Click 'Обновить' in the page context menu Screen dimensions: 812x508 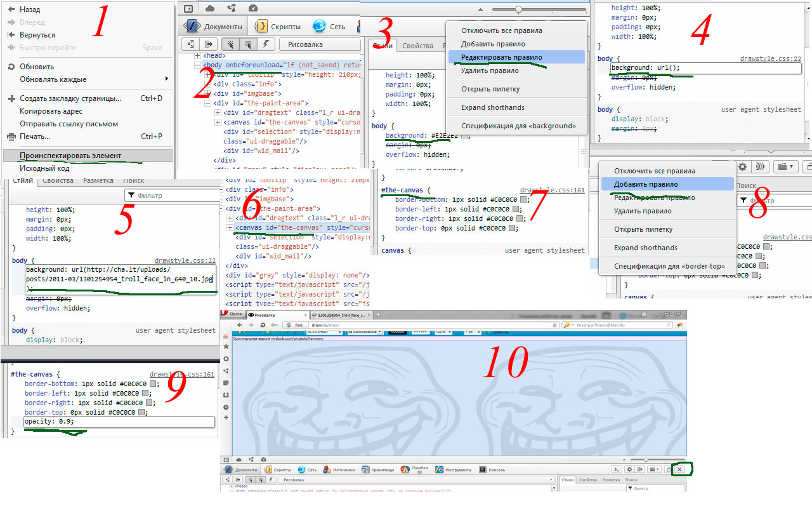tap(87, 67)
